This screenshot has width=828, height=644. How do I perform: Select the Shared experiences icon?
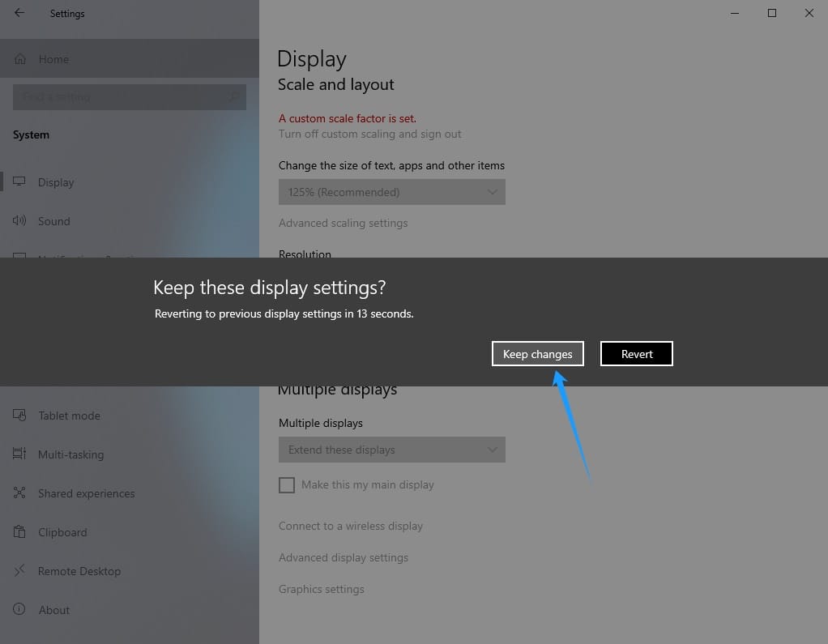[x=19, y=493]
